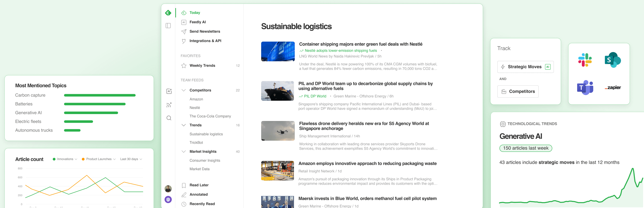
Task: Click the add feed RSS icon
Action: (169, 105)
